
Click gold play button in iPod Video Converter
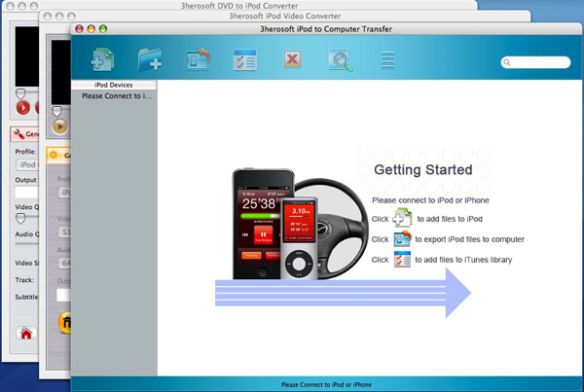point(60,126)
